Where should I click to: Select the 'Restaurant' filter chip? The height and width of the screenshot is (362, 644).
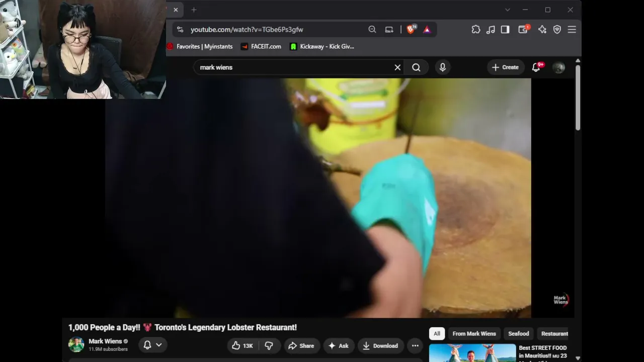pyautogui.click(x=552, y=333)
